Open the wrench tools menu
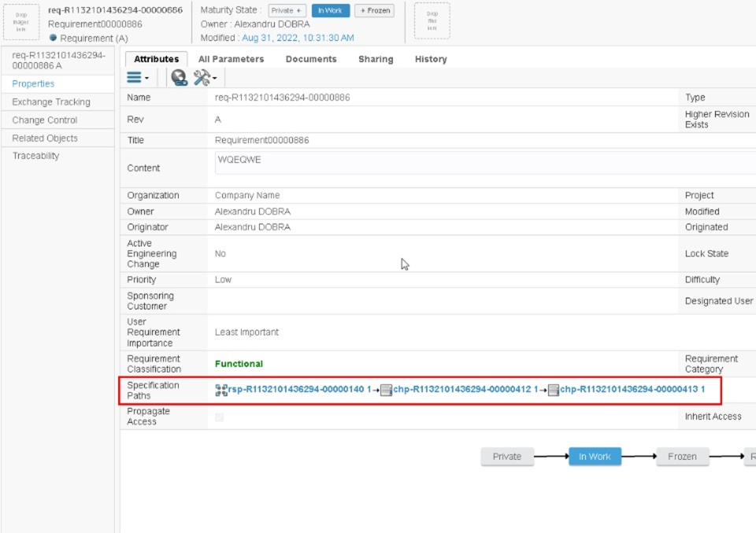This screenshot has height=533, width=756. pyautogui.click(x=204, y=77)
